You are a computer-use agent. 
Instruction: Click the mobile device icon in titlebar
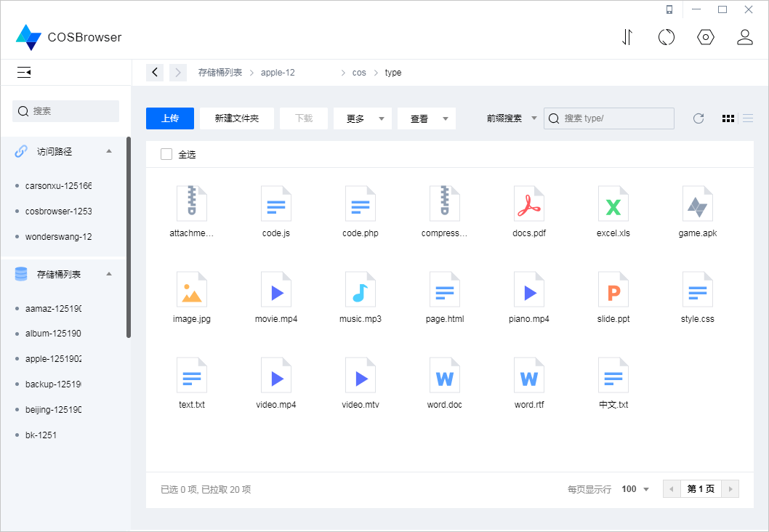pyautogui.click(x=669, y=9)
